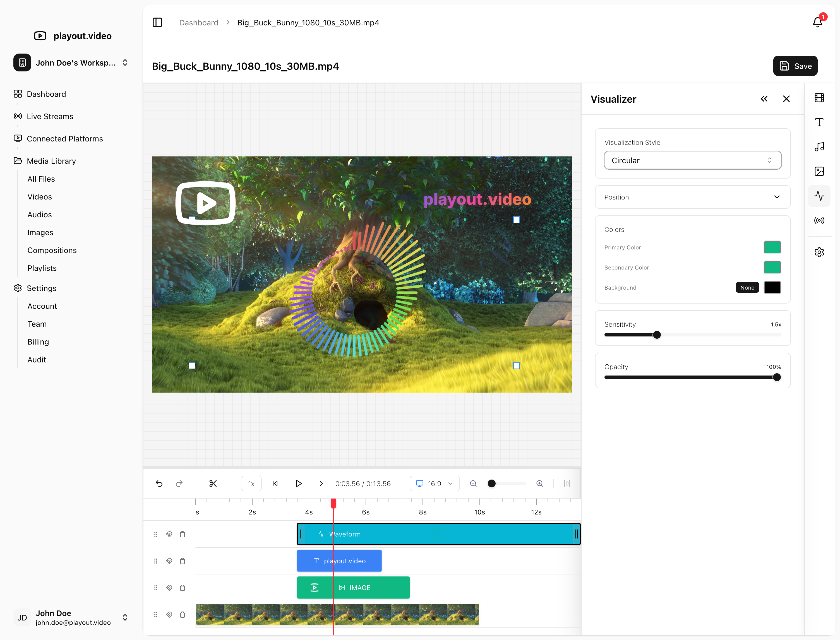The width and height of the screenshot is (840, 640).
Task: Click the notification bell icon
Action: pyautogui.click(x=817, y=22)
